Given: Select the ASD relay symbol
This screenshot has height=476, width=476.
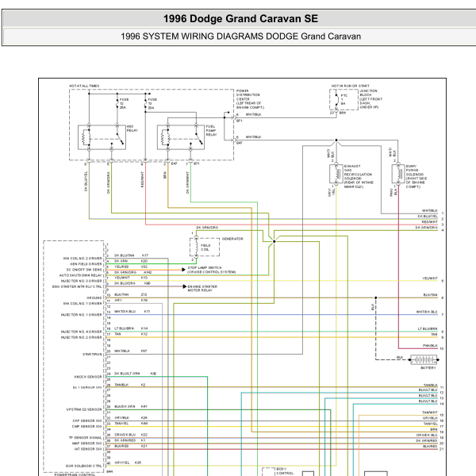Looking at the screenshot, I should point(102,137).
